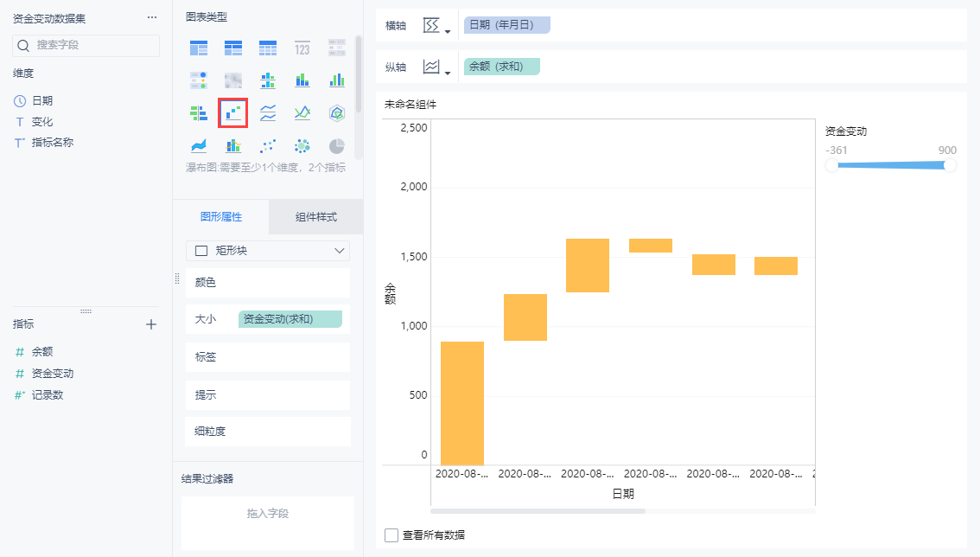Click the 日期 (年月日) field pill
This screenshot has height=557, width=980.
click(x=507, y=25)
